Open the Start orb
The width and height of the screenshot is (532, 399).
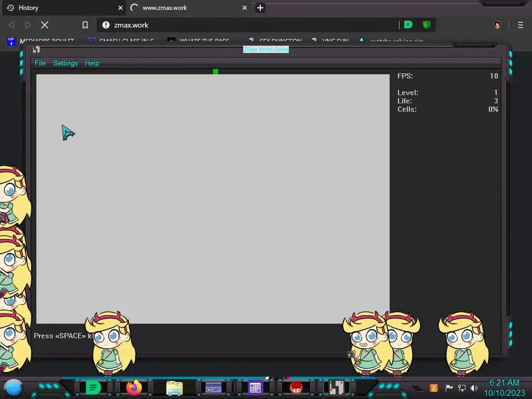pos(14,388)
